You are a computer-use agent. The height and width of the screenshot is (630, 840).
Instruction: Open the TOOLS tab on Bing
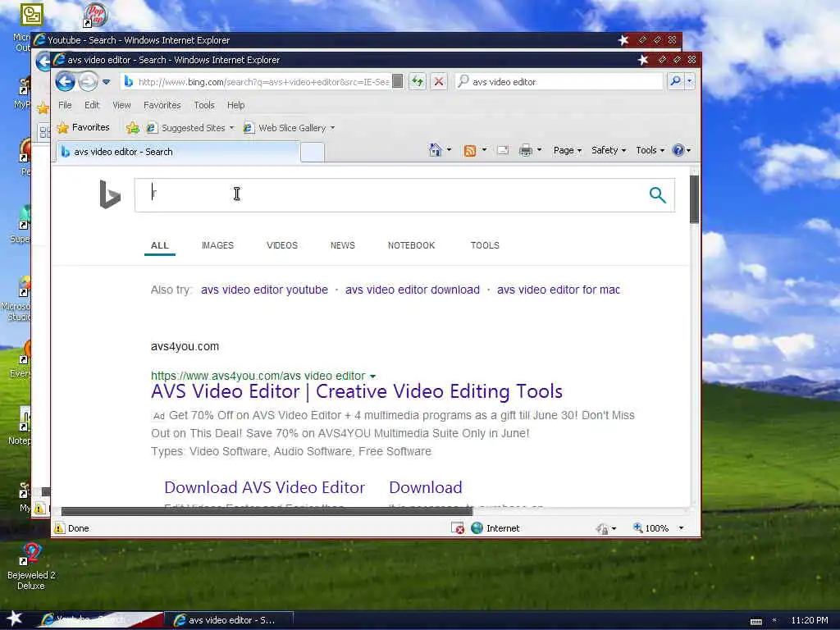[x=485, y=245]
